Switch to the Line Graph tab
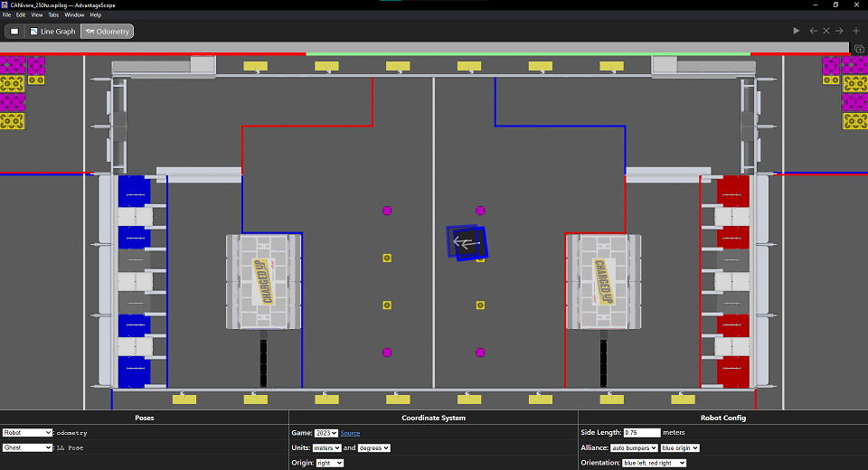This screenshot has width=868, height=470. 52,32
